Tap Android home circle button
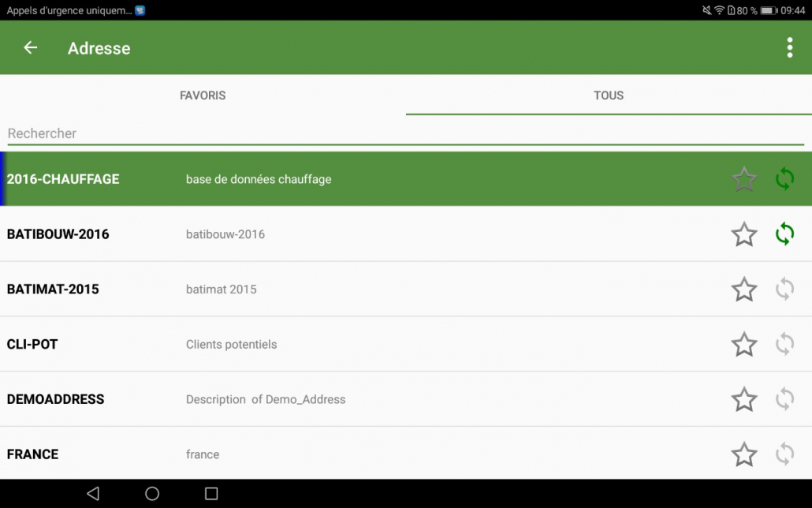The width and height of the screenshot is (812, 508). [x=152, y=494]
